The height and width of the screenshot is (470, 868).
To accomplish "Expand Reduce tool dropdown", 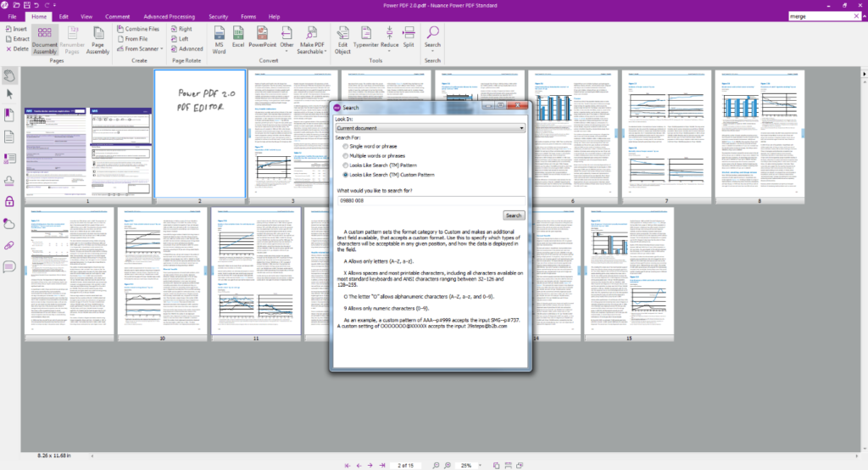I will (x=389, y=52).
